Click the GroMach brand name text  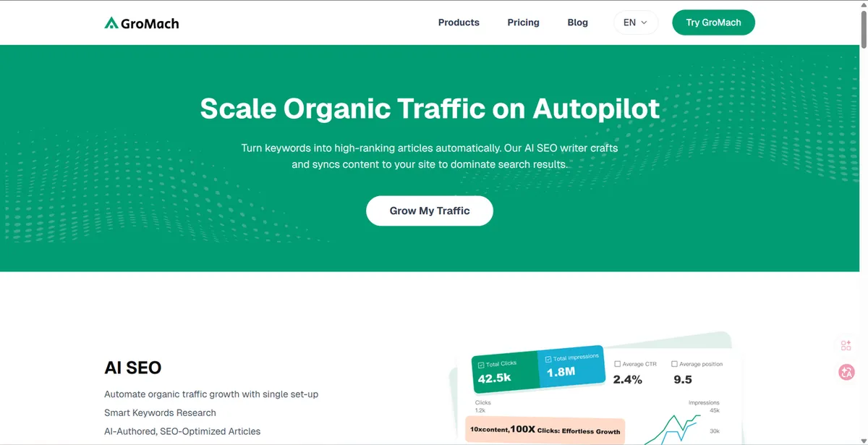click(150, 23)
